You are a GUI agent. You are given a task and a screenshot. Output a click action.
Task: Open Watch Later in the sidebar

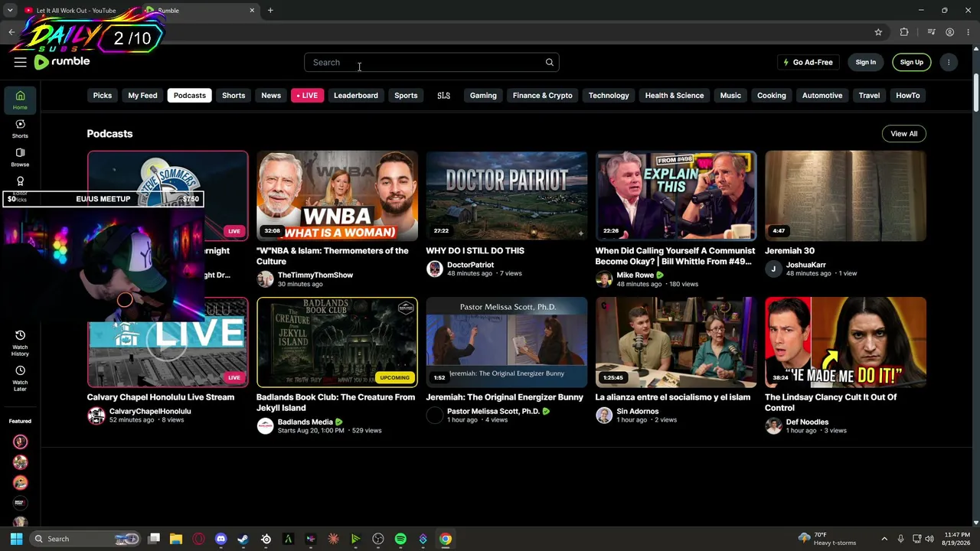point(20,378)
